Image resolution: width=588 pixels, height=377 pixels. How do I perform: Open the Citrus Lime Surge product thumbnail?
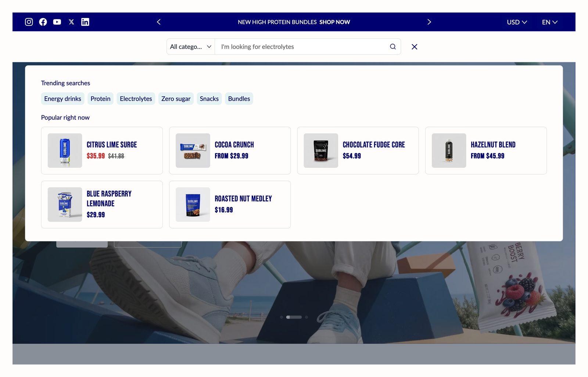click(x=65, y=151)
